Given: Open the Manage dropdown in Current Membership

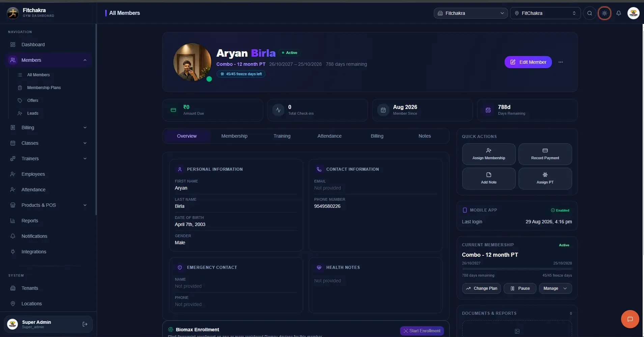Looking at the screenshot, I should (x=555, y=288).
